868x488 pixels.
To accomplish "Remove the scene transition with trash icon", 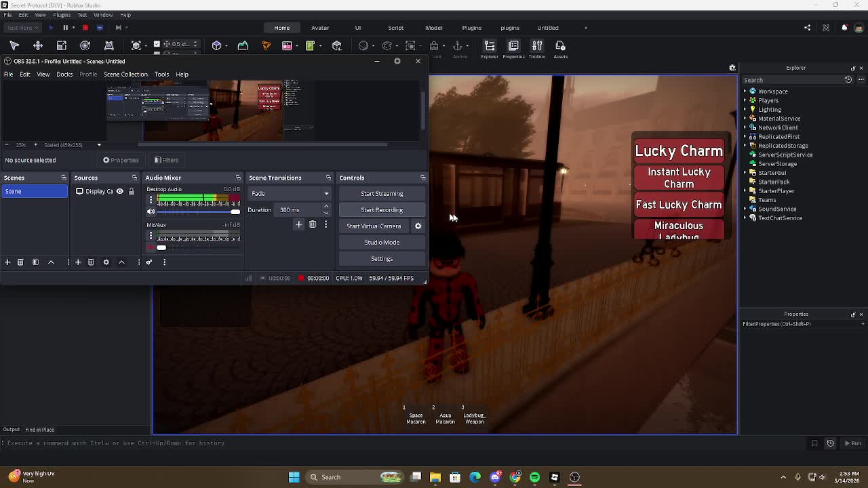I will click(x=313, y=224).
